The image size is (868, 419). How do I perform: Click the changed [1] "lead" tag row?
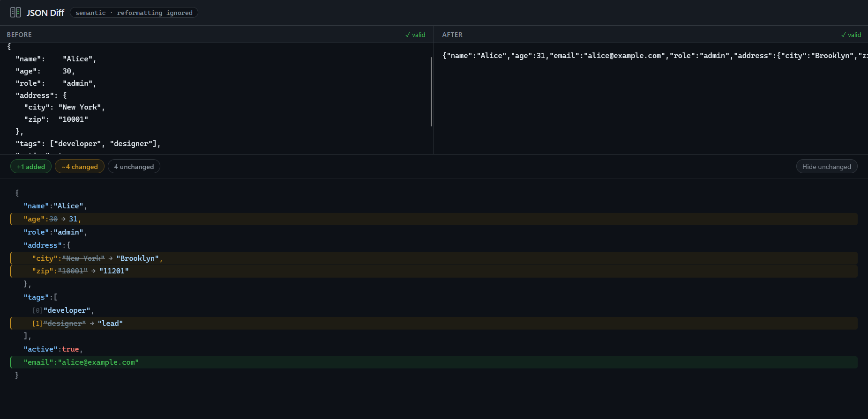[x=434, y=323]
